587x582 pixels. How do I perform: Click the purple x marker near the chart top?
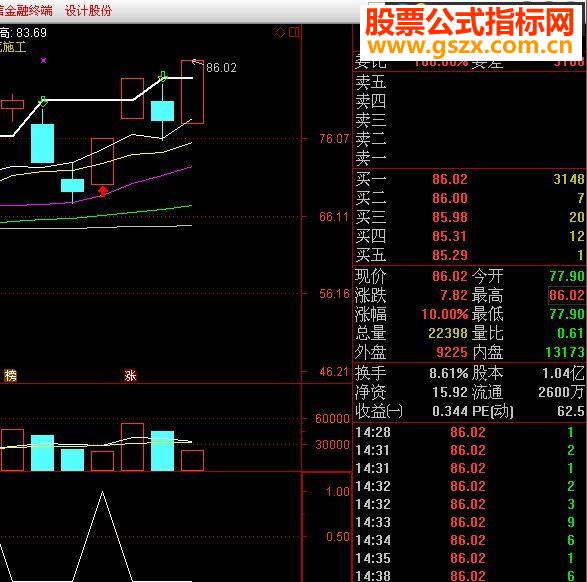click(43, 60)
